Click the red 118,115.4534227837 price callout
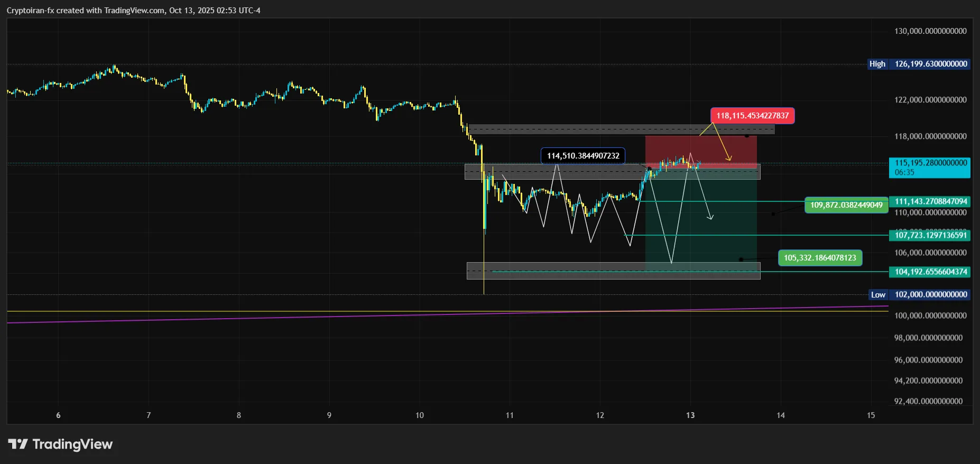This screenshot has height=464, width=980. coord(752,116)
